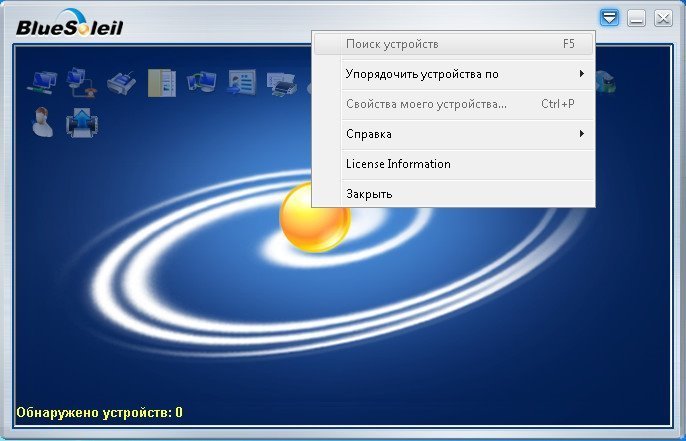686x441 pixels.
Task: Click the yellow sun My Device orb
Action: point(314,218)
